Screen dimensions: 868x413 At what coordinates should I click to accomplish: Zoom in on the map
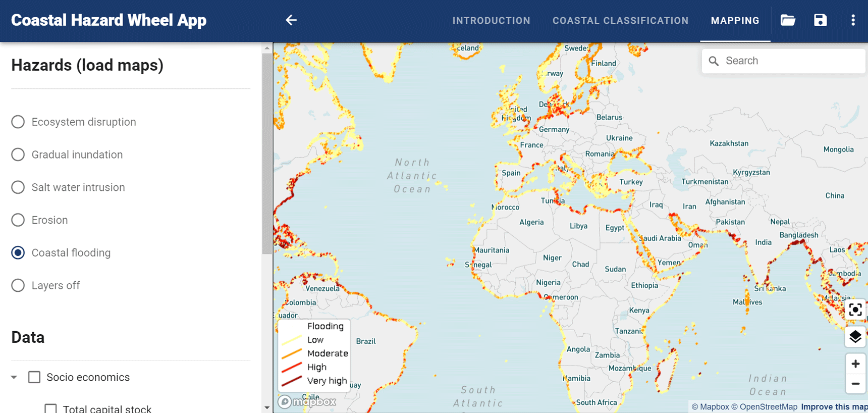coord(855,364)
